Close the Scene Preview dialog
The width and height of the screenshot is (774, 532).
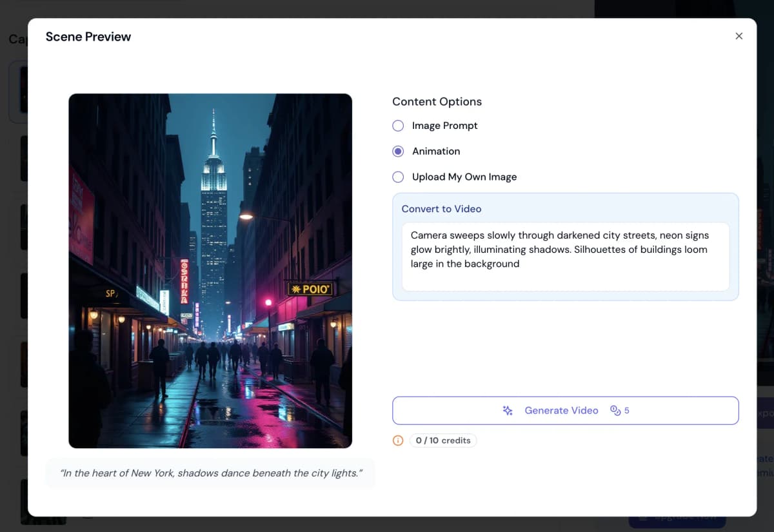[x=739, y=36]
